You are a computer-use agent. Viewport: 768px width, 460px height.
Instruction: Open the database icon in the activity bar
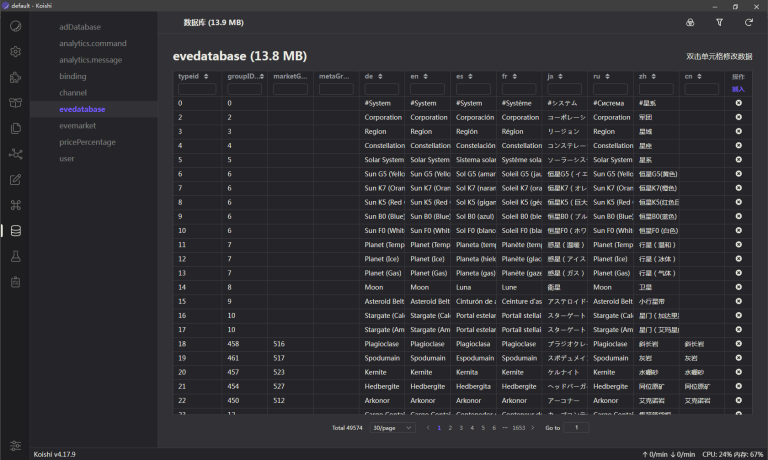[x=15, y=231]
